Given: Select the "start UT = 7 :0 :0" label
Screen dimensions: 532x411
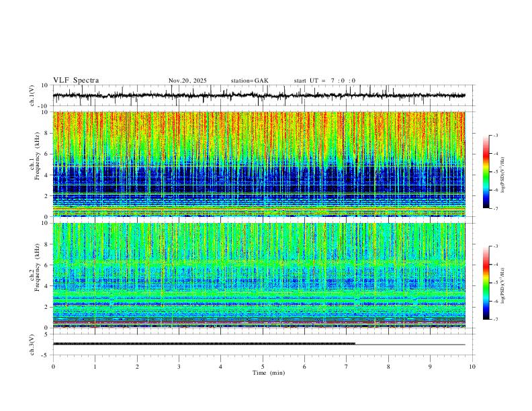Looking at the screenshot, I should [324, 81].
